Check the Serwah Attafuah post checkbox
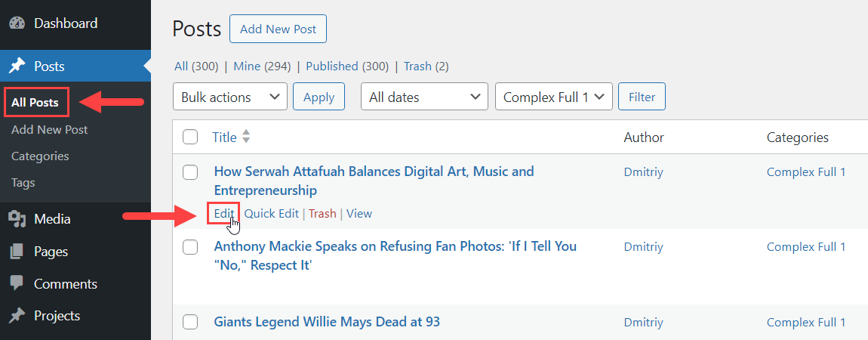 coord(190,172)
